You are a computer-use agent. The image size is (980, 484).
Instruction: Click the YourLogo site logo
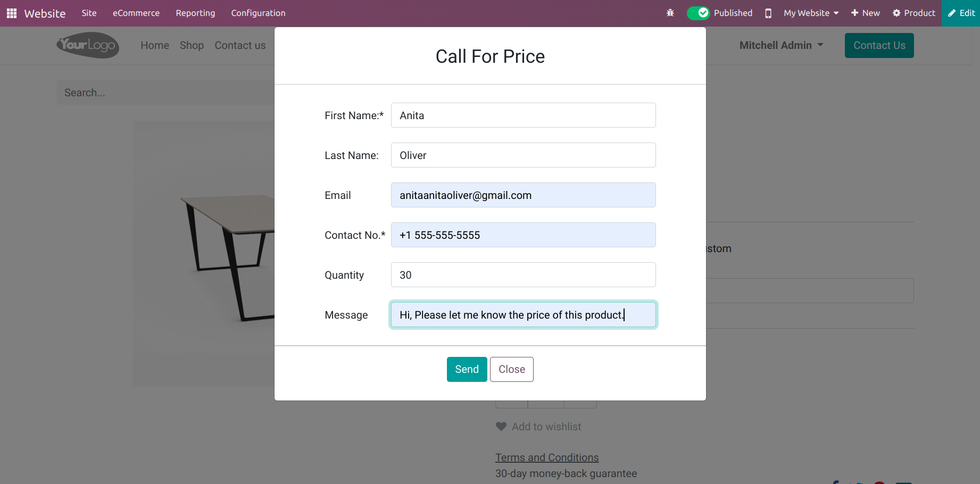(x=88, y=45)
